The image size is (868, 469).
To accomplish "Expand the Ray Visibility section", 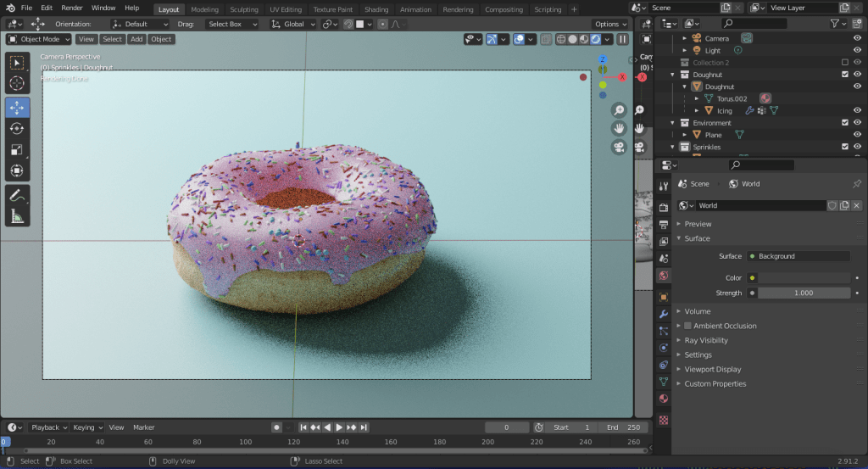I will pyautogui.click(x=706, y=340).
